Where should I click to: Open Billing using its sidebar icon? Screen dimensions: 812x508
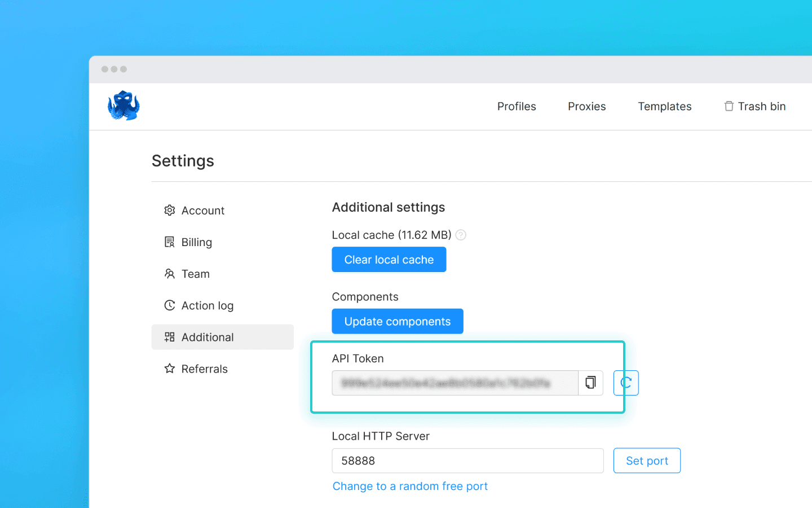(x=169, y=242)
